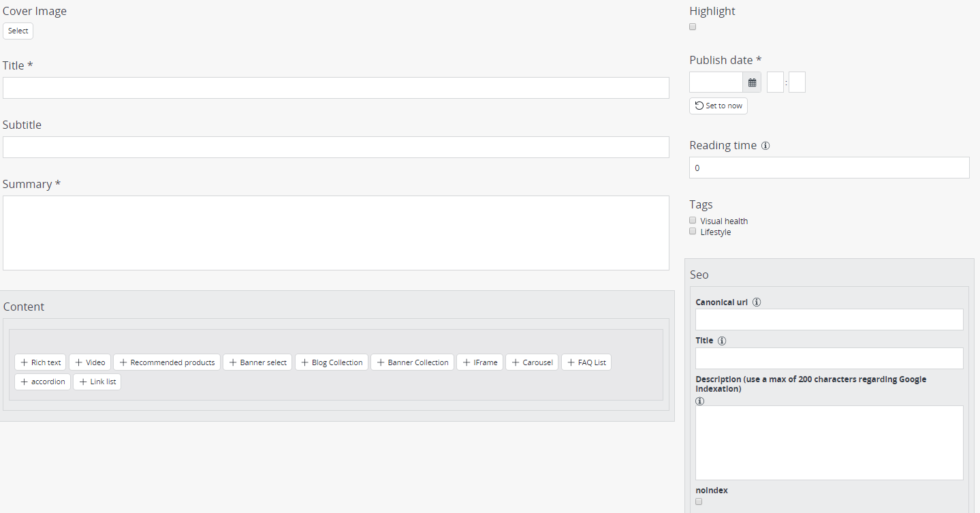Add a FAQ List block
980x513 pixels.
[586, 362]
